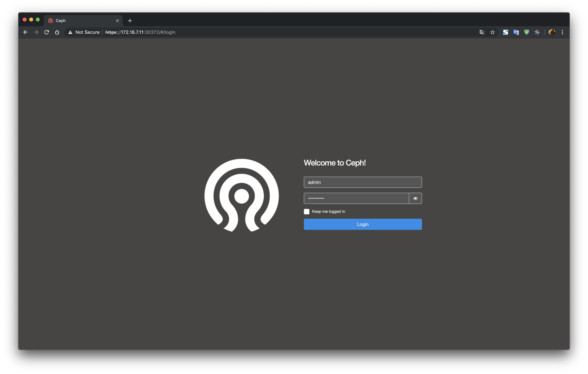Click the blue Login button

363,224
